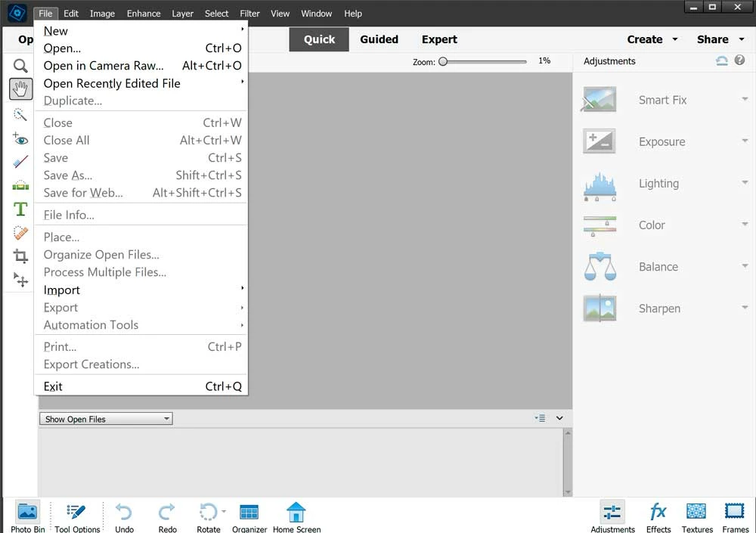This screenshot has width=756, height=533.
Task: Open the Layer menu
Action: point(183,14)
